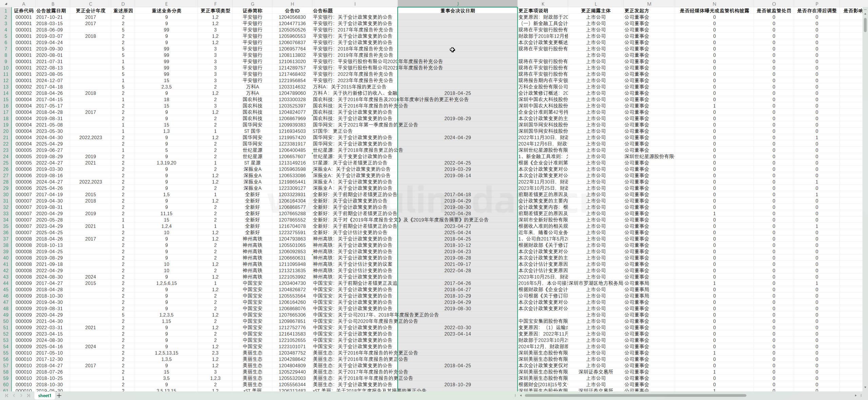Jump to the last sheet tab
868x400 pixels.
tap(28, 396)
